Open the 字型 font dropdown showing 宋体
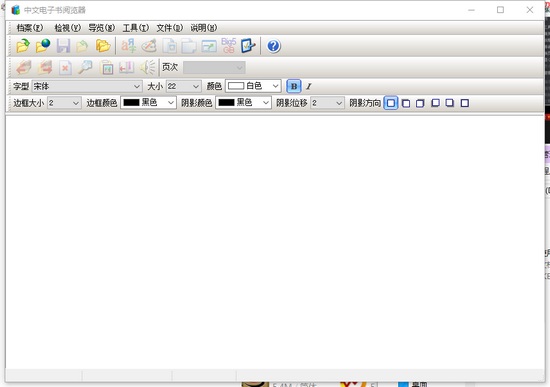 [x=87, y=86]
